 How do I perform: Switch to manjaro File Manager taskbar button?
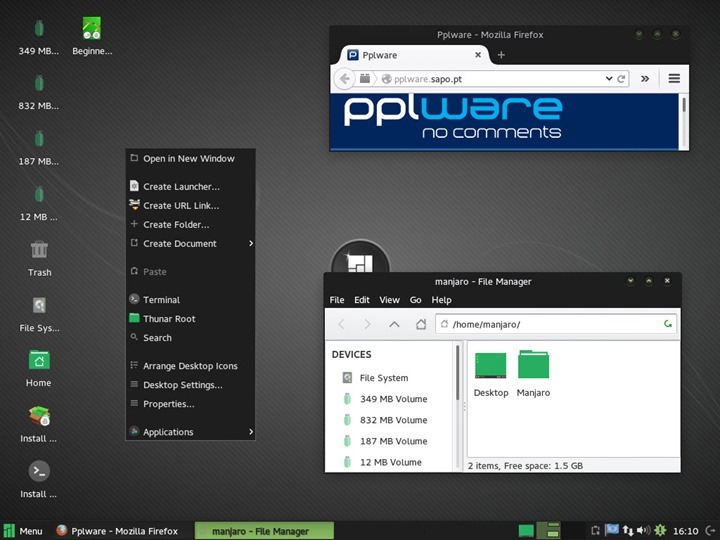pos(264,531)
